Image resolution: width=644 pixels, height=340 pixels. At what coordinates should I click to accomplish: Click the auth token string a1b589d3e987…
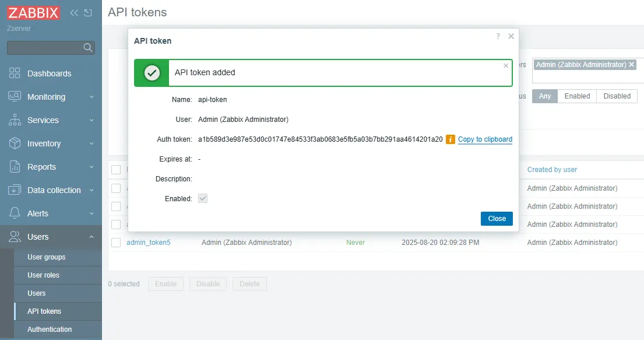[321, 139]
